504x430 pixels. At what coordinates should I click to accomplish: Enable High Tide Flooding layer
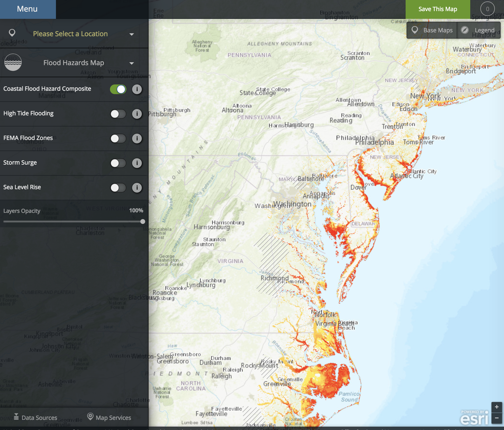[118, 114]
